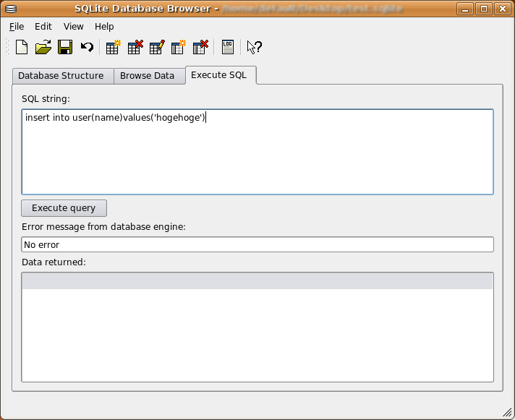Click the Create Index icon
The image size is (515, 420).
point(179,48)
